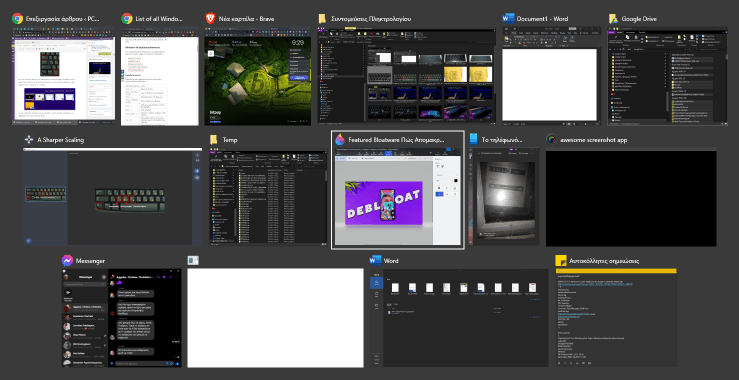
Task: Switch to the Word start screen preview
Action: (459, 318)
